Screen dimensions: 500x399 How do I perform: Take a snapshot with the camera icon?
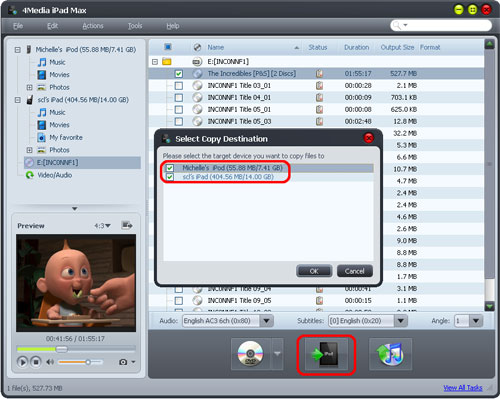(123, 362)
